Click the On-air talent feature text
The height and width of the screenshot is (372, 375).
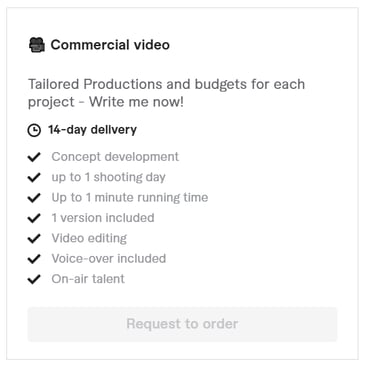point(88,279)
